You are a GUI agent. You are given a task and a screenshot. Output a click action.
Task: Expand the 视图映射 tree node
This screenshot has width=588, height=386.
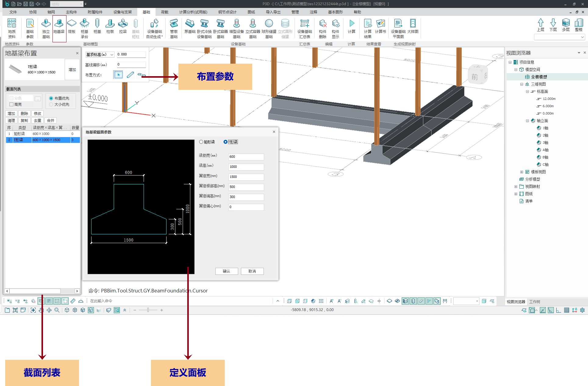(516, 187)
